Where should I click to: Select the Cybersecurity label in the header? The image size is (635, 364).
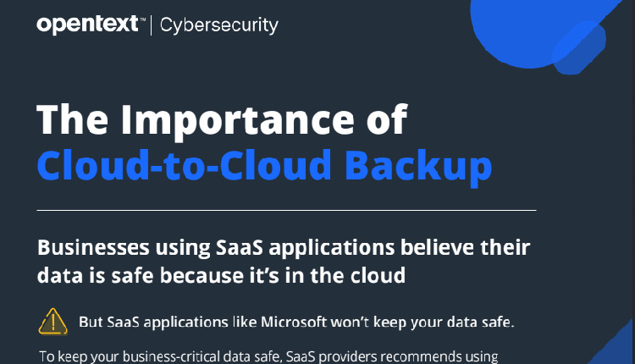(x=218, y=25)
